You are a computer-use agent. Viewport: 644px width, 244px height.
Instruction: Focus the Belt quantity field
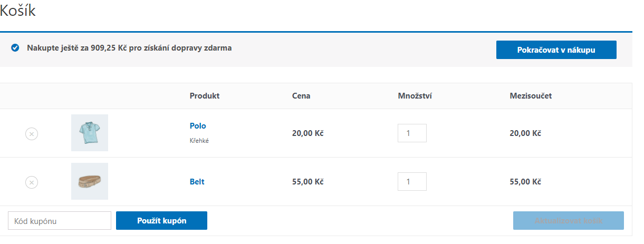click(x=412, y=182)
